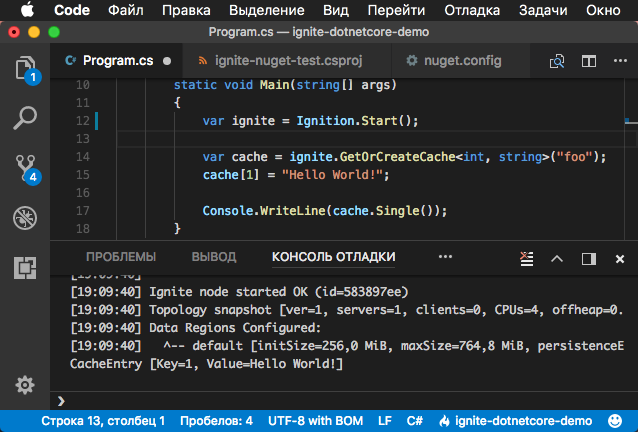
Task: Click the "Hello World!" string literal
Action: pos(332,175)
